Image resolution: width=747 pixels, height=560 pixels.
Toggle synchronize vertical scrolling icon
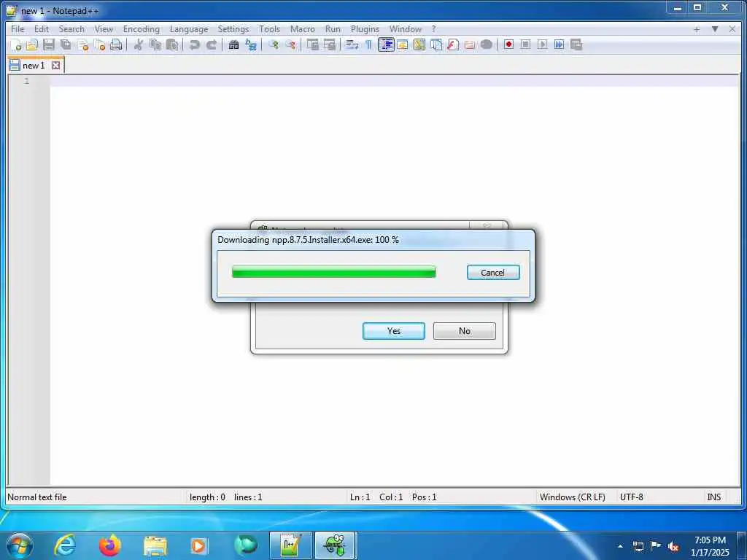[312, 44]
